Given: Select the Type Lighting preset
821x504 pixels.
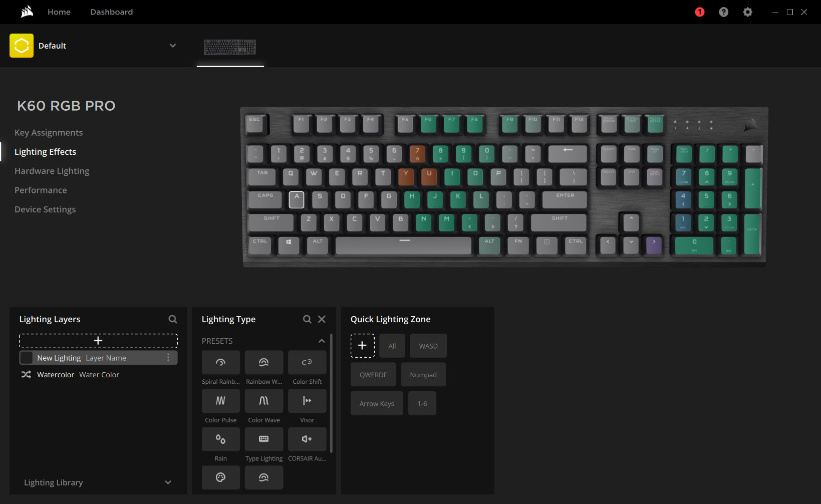Looking at the screenshot, I should (x=263, y=439).
